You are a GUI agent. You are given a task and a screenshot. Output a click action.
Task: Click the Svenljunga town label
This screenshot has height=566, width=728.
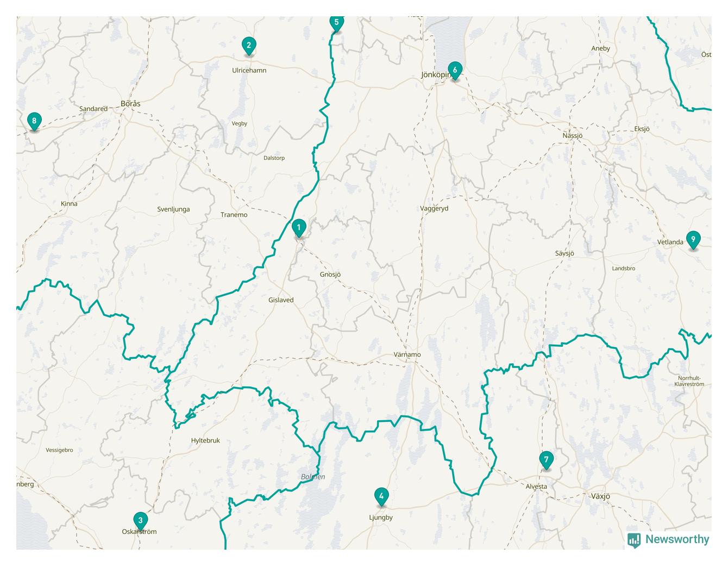tap(173, 209)
